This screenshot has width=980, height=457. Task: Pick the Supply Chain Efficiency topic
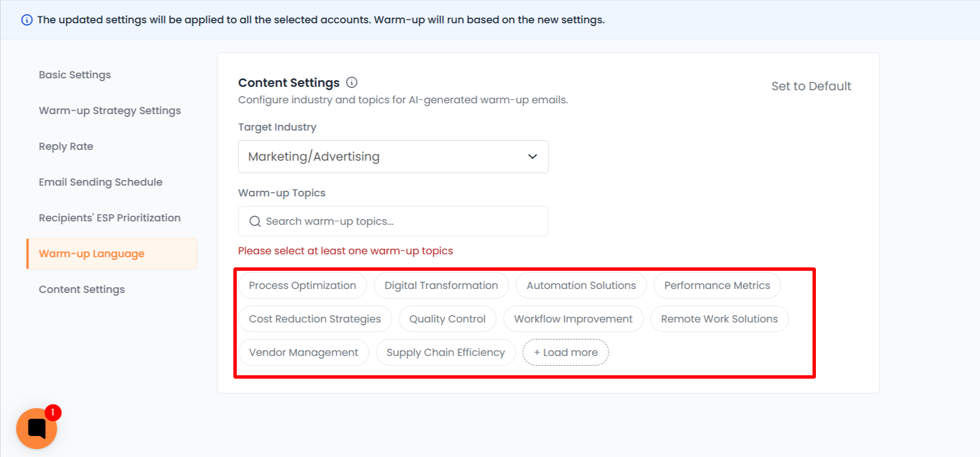(446, 353)
